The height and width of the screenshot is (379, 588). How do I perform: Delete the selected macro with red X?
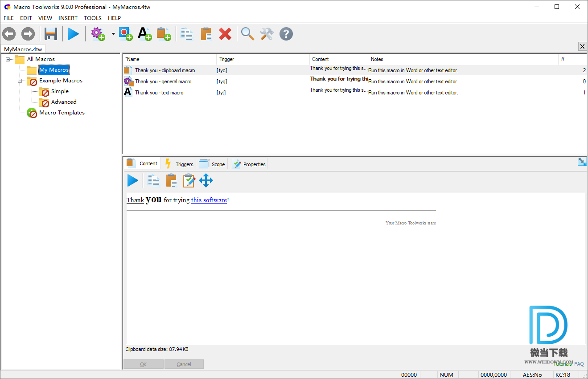(225, 34)
